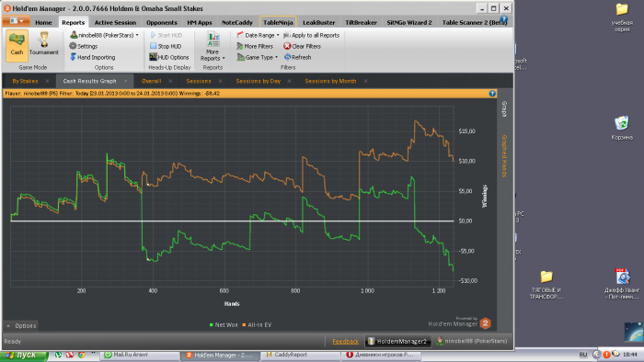Screen dimensions: 644x362
Task: Select the Cash Results Graph report tab
Action: (x=89, y=81)
